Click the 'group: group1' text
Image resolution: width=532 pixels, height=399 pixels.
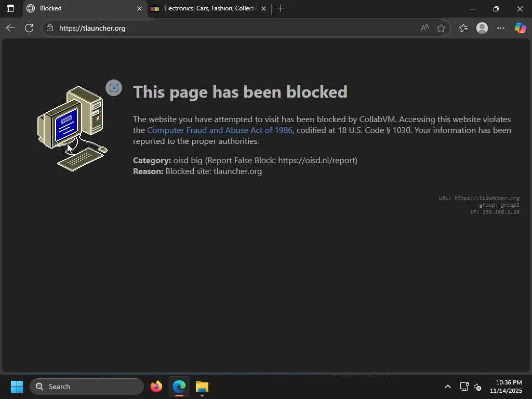click(x=499, y=205)
